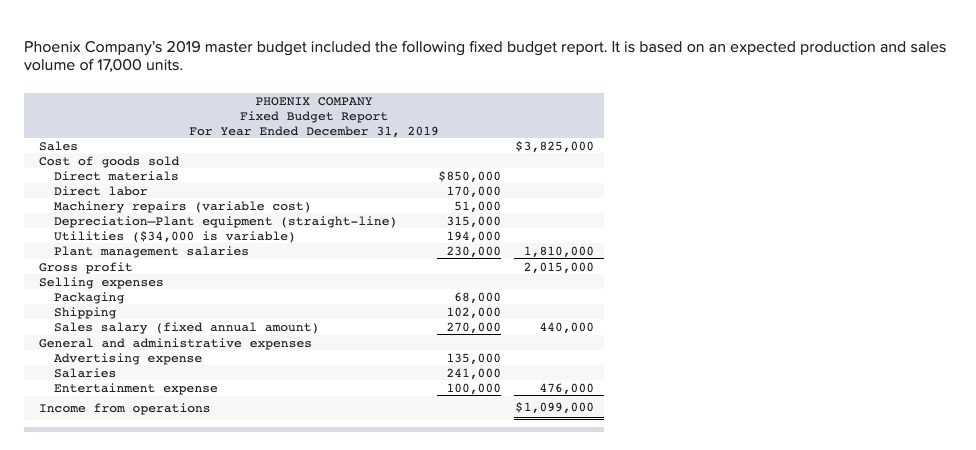Select the 170,000 direct labor value
Viewport: 976px width, 450px height.
(474, 191)
